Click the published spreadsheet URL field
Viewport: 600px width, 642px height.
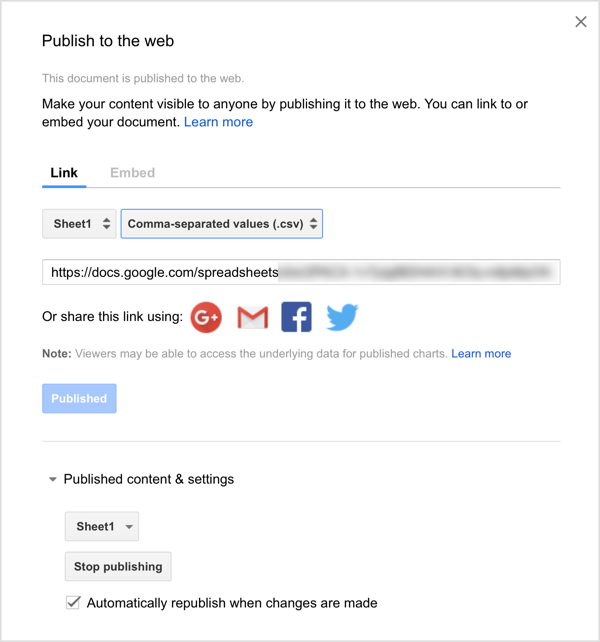(x=300, y=272)
